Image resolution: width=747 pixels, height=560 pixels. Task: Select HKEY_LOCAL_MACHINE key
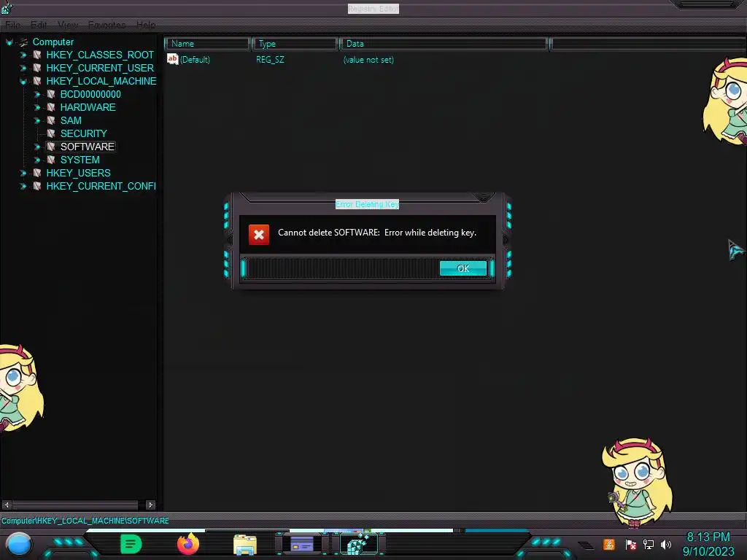[101, 81]
